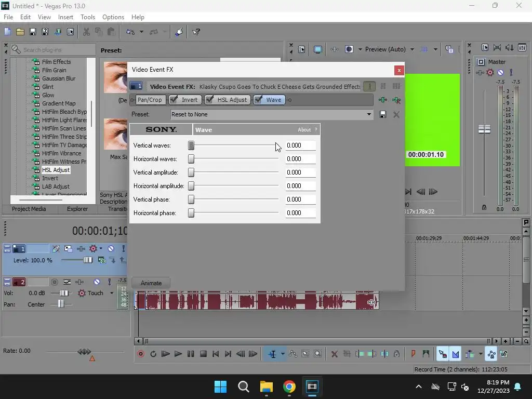Image resolution: width=532 pixels, height=399 pixels.
Task: Enable the Auto Ripple icon
Action: 469,354
